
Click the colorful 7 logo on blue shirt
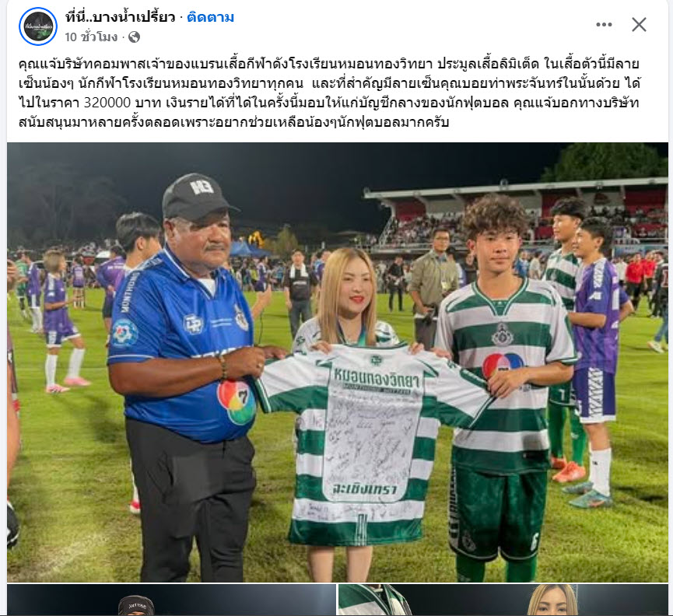[237, 401]
